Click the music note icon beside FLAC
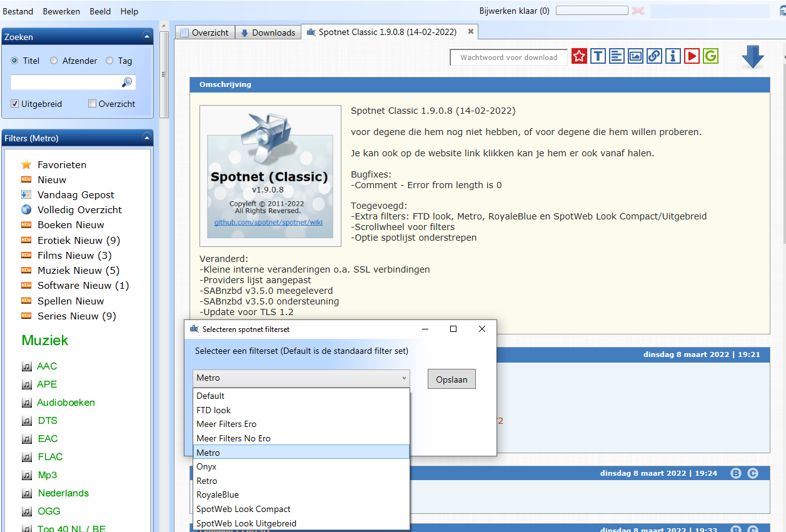This screenshot has height=532, width=786. [x=26, y=457]
